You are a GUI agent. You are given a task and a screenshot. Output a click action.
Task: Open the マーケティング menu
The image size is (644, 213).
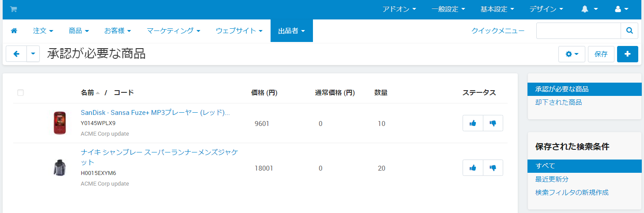(173, 31)
